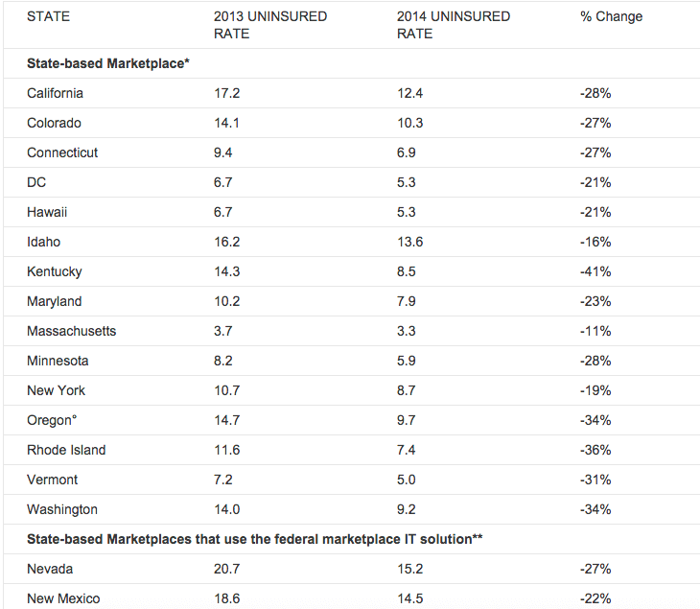
Task: Click the 2014 UNINSURED RATE column header
Action: coord(453,25)
